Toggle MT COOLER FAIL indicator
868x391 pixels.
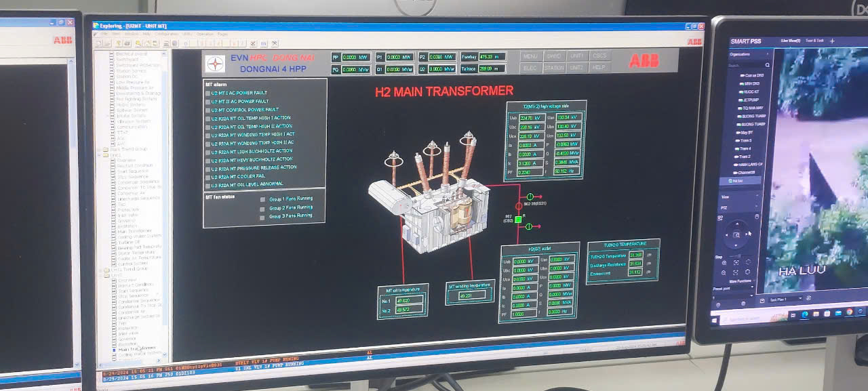pyautogui.click(x=208, y=176)
